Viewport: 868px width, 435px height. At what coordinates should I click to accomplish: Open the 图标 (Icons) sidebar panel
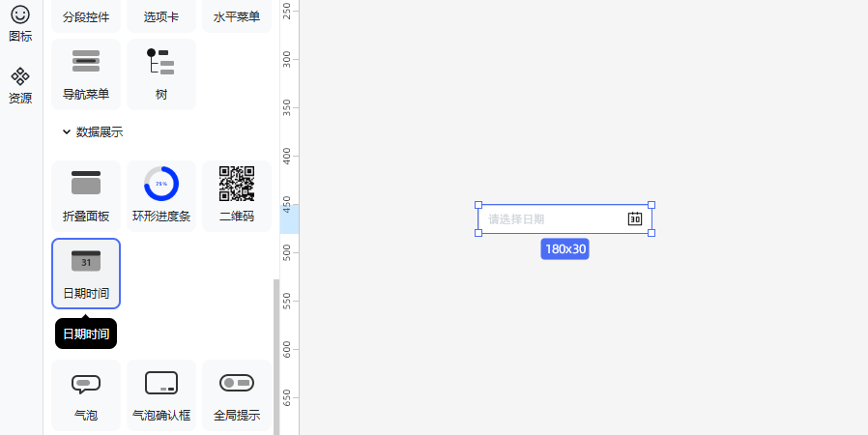20,23
